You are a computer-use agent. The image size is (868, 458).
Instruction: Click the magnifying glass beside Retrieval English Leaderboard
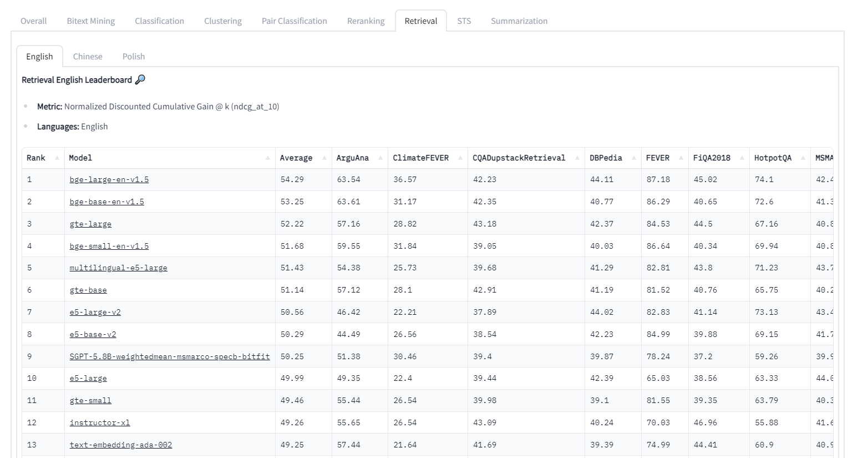pyautogui.click(x=140, y=79)
